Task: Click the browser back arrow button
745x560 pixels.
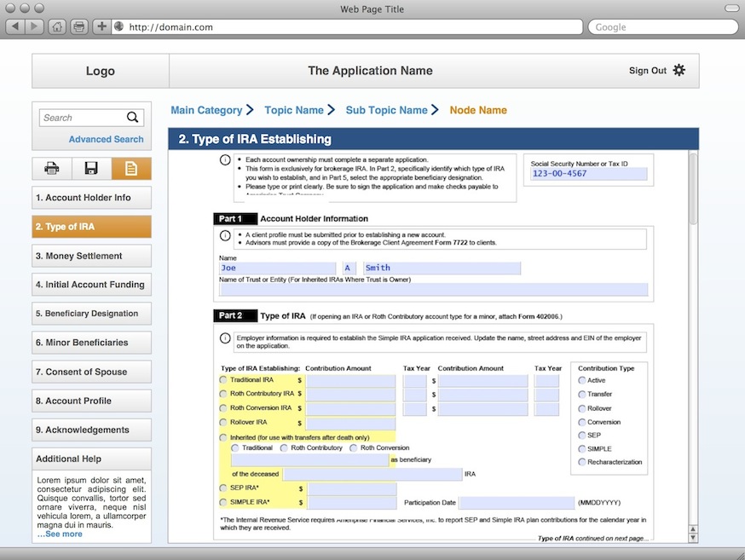Action: (15, 26)
